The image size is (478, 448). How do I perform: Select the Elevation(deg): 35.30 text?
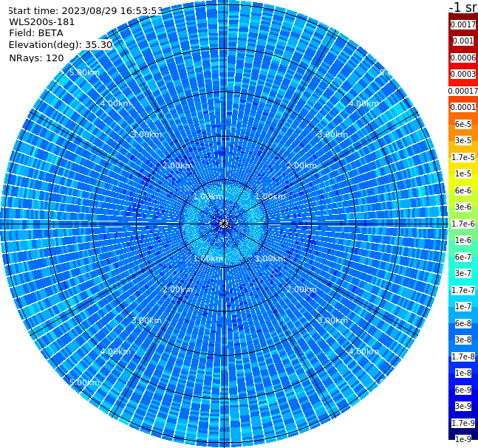point(61,45)
